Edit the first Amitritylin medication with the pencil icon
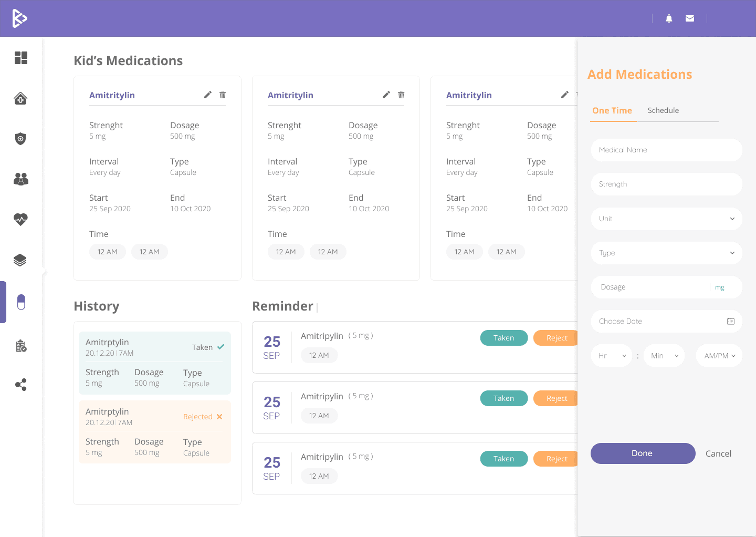This screenshot has width=756, height=537. point(207,95)
